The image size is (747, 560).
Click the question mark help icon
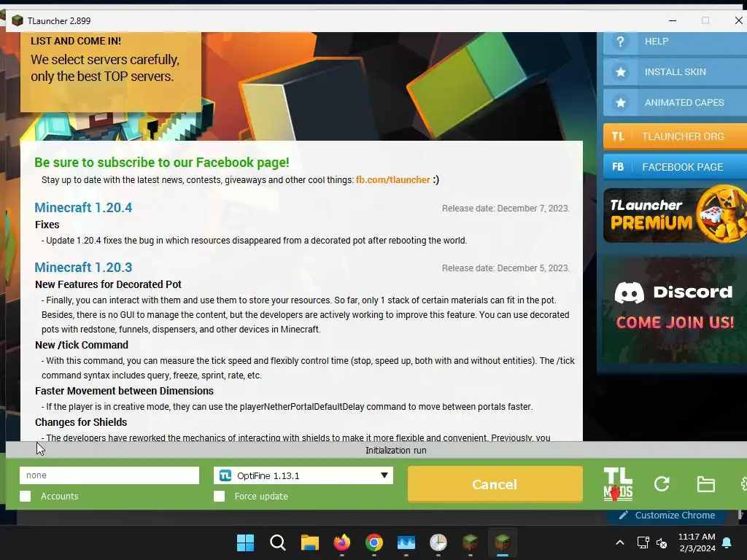pyautogui.click(x=620, y=42)
